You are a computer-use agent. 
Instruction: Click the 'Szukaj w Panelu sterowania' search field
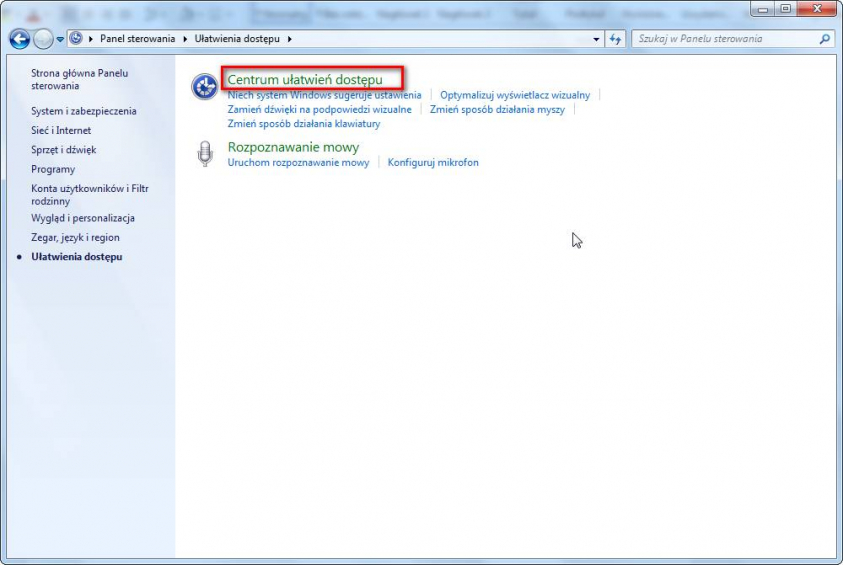[725, 39]
